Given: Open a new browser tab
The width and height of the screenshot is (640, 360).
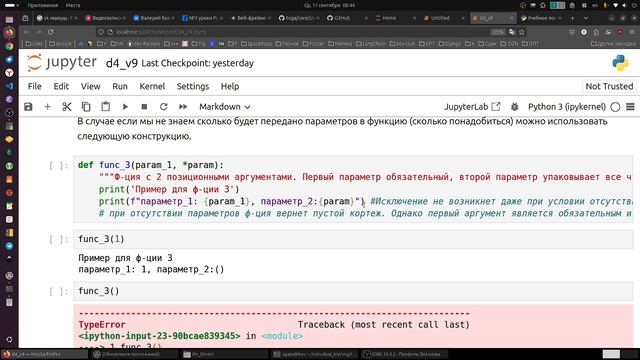Looking at the screenshot, I should click(572, 18).
